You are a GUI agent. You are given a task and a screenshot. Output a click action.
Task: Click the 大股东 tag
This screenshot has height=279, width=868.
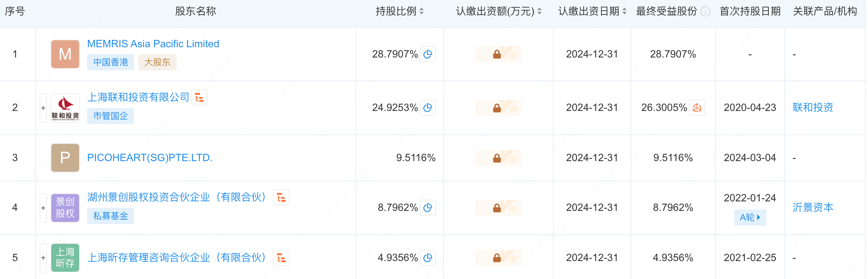pos(157,62)
